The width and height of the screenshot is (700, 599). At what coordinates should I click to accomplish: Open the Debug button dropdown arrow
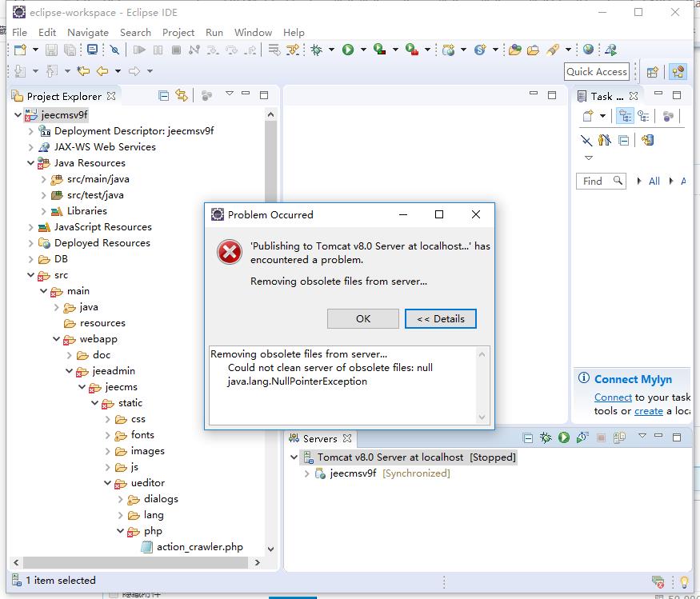pyautogui.click(x=331, y=50)
